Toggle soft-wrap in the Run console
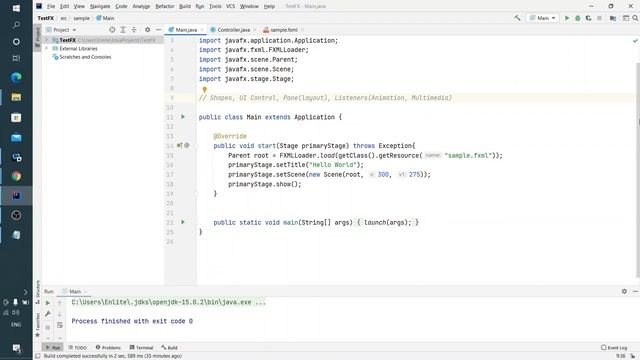The height and width of the screenshot is (360, 640). [60, 325]
